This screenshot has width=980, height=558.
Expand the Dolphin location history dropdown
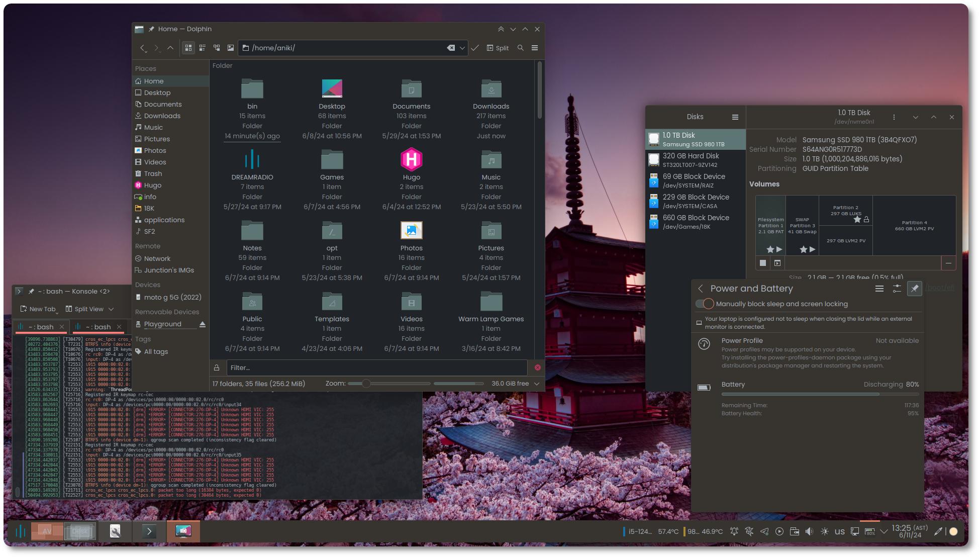462,48
